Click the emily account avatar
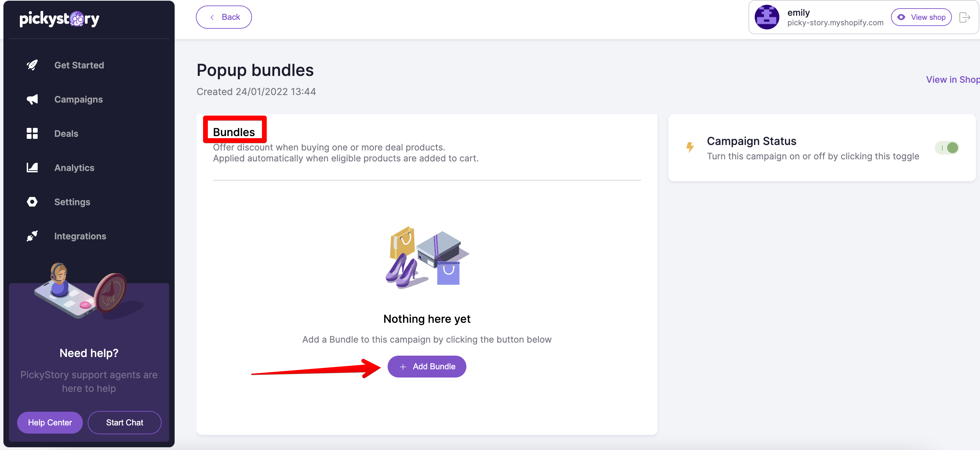Image resolution: width=980 pixels, height=450 pixels. click(767, 17)
